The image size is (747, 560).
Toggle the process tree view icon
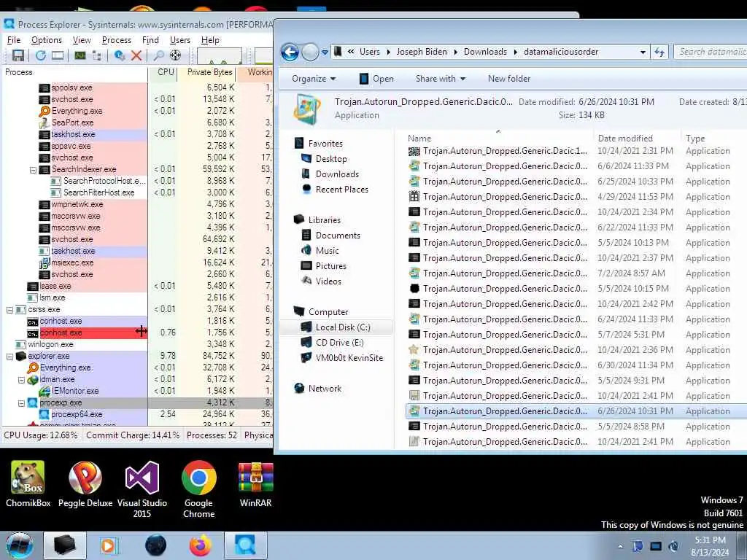click(97, 55)
